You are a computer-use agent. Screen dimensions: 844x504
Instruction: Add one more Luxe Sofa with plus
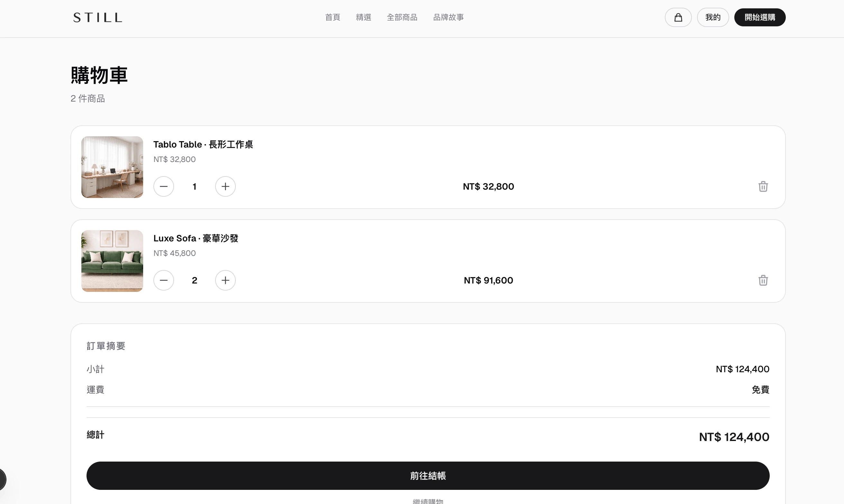coord(225,280)
